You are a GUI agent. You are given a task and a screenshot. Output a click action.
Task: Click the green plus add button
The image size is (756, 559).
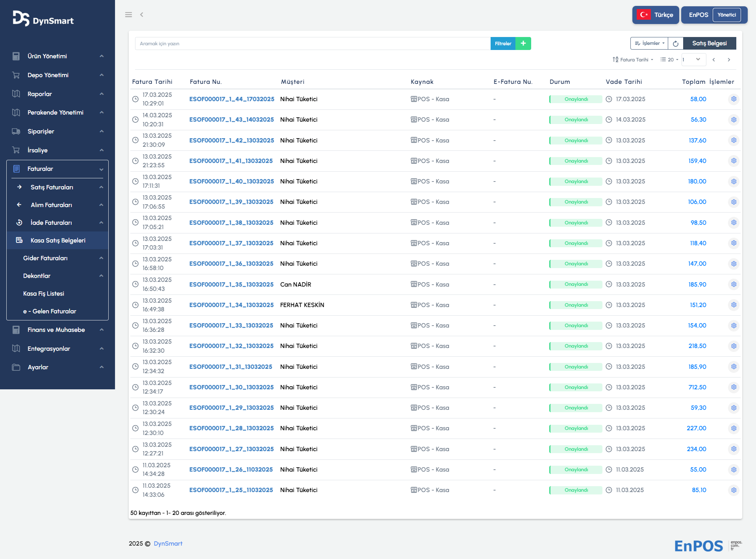tap(523, 43)
